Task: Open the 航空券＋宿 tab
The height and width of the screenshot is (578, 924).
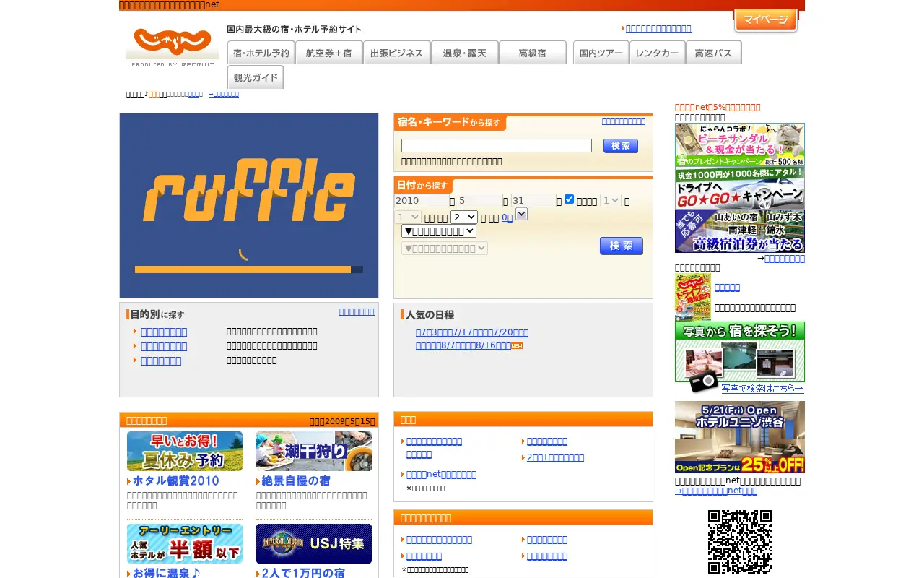Action: [328, 53]
